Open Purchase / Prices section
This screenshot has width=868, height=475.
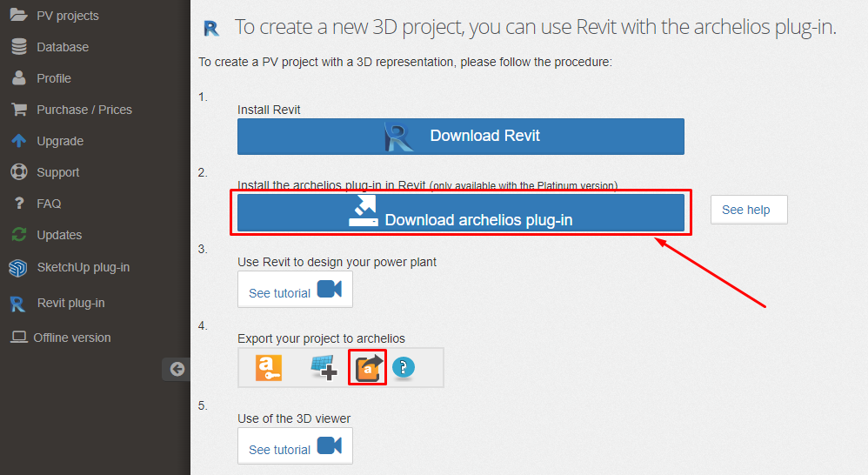pos(84,110)
